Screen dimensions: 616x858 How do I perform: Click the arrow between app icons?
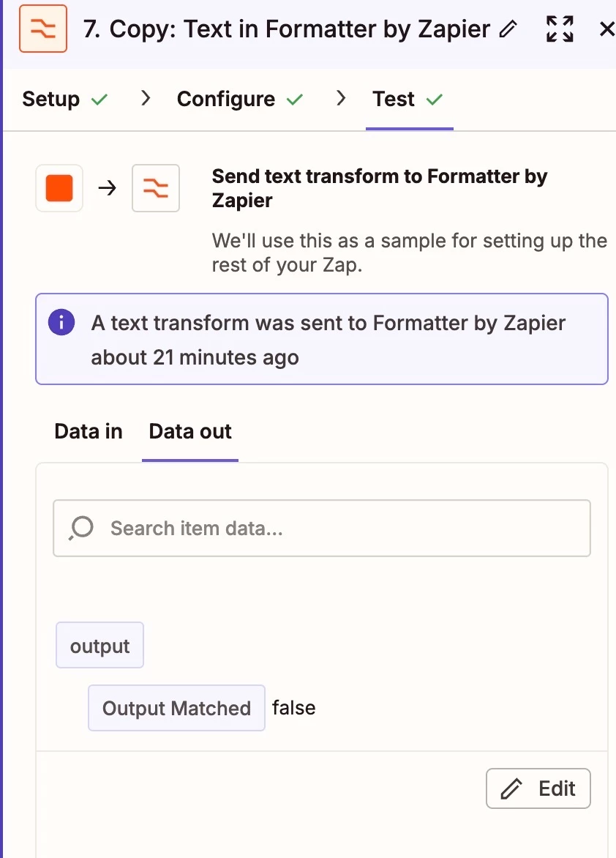108,188
